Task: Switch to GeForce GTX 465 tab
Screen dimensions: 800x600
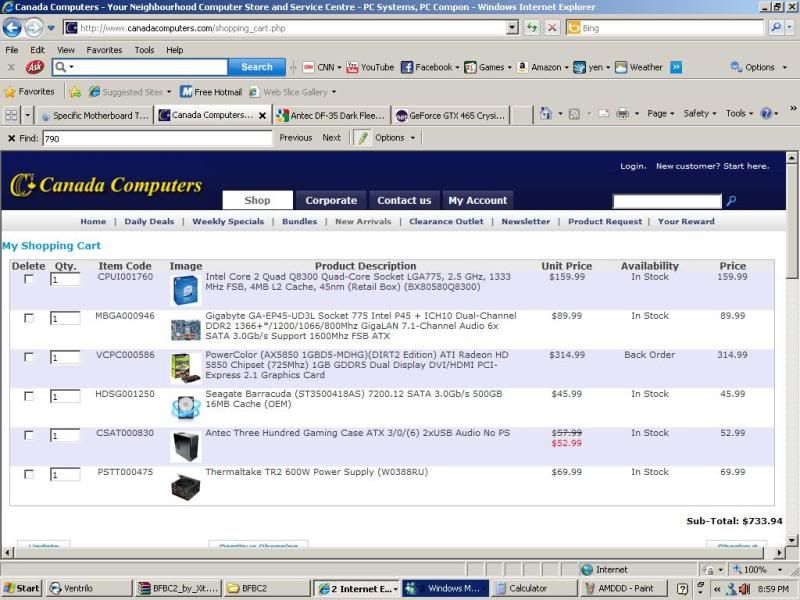Action: tap(451, 116)
